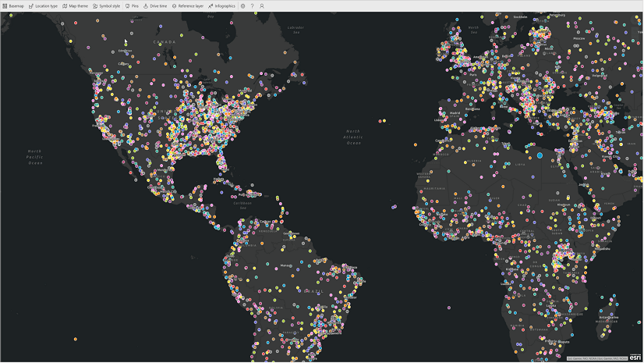Viewport: 644px width, 363px height.
Task: Click the Edmonton city label
Action: coord(126,51)
